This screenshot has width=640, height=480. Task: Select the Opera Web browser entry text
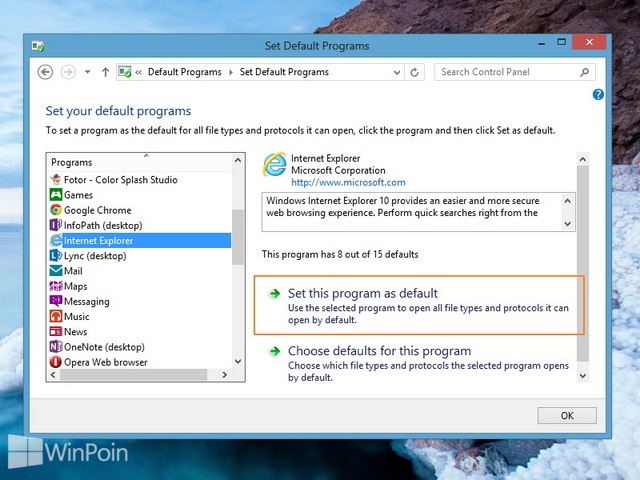coord(105,362)
